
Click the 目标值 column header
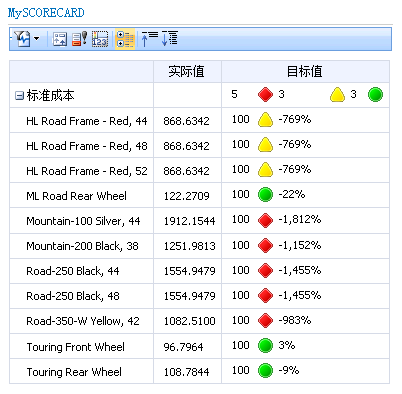click(305, 71)
